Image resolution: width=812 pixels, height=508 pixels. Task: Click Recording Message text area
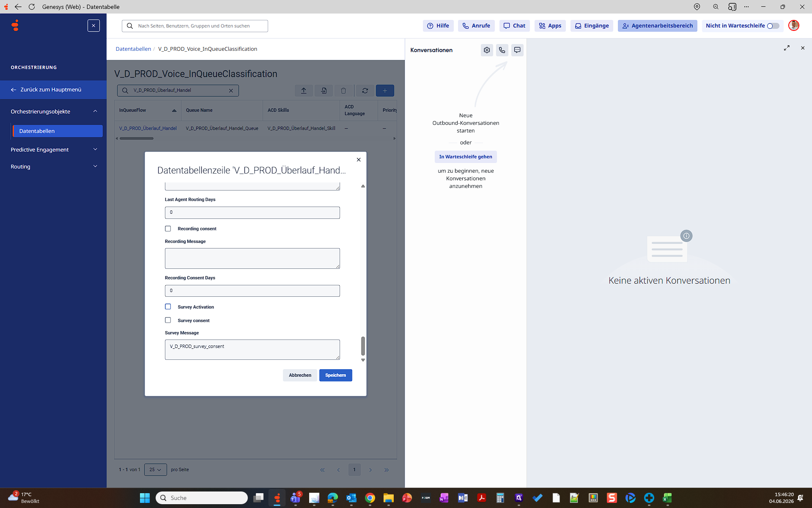pyautogui.click(x=252, y=258)
